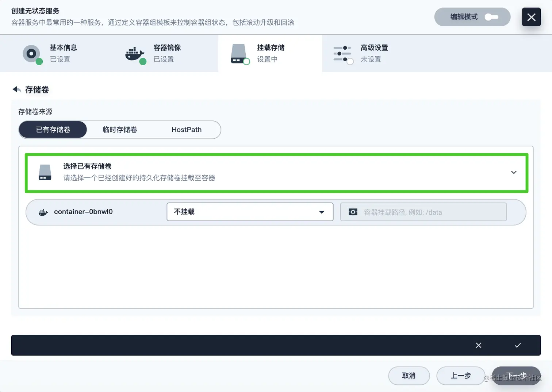Viewport: 552px width, 392px height.
Task: Click the 选择已有存储卷 title text
Action: (87, 166)
